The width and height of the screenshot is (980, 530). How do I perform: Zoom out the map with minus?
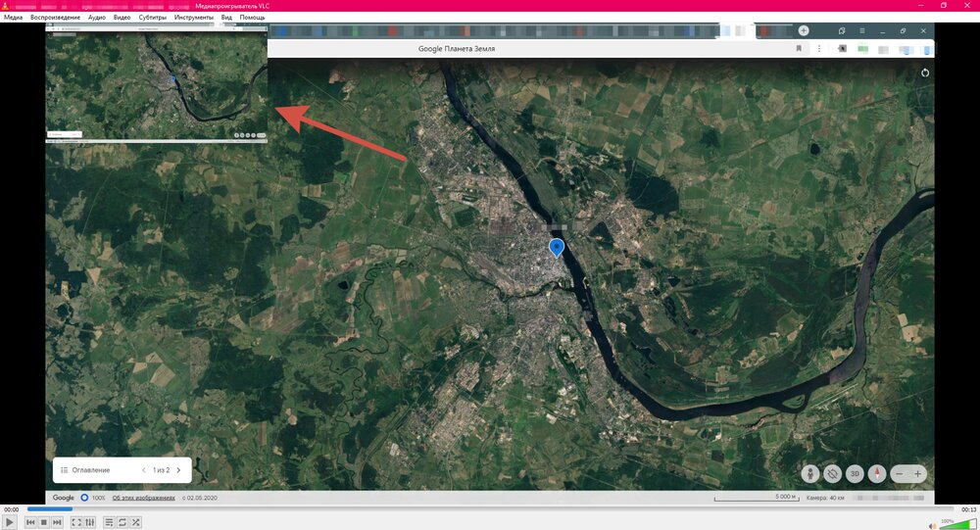pos(900,474)
